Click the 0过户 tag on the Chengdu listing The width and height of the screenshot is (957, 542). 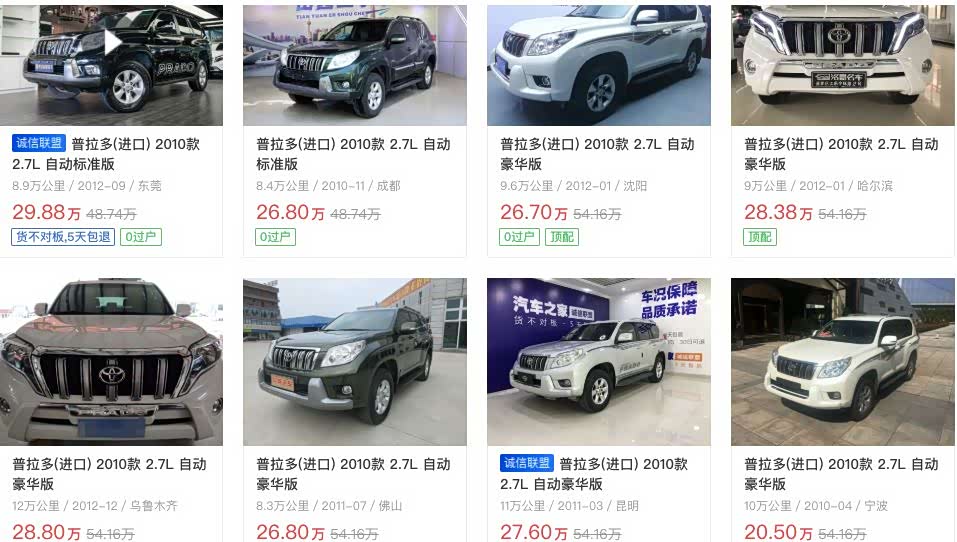pos(275,237)
